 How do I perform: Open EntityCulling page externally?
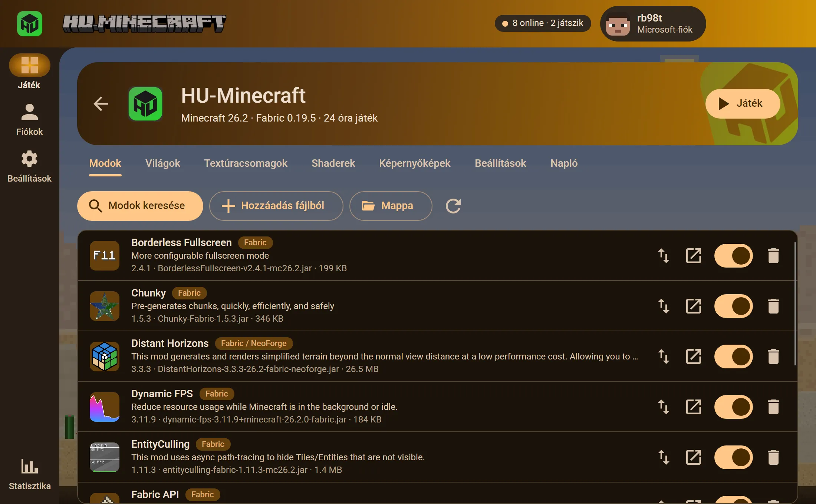(694, 457)
